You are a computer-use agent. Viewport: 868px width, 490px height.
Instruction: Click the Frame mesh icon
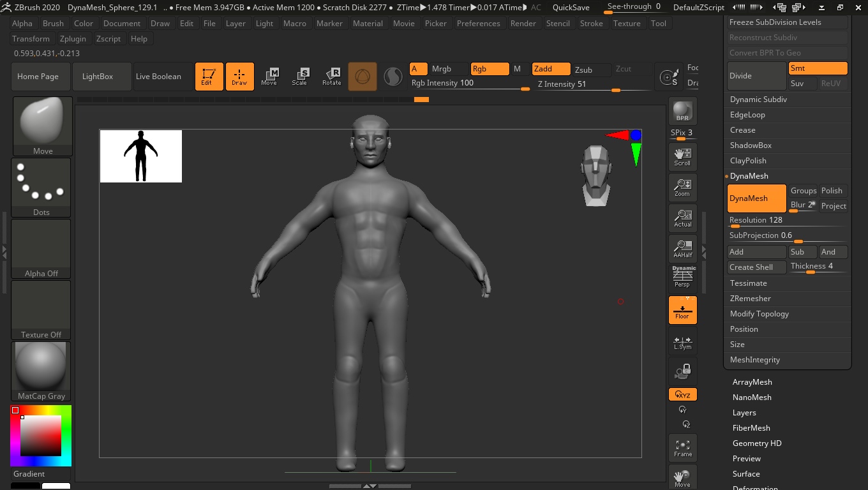tap(682, 448)
